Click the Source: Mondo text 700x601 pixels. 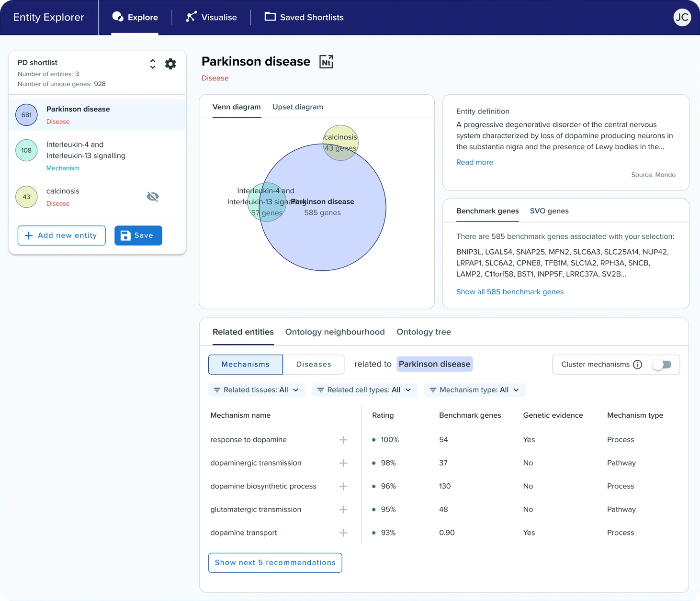click(653, 175)
